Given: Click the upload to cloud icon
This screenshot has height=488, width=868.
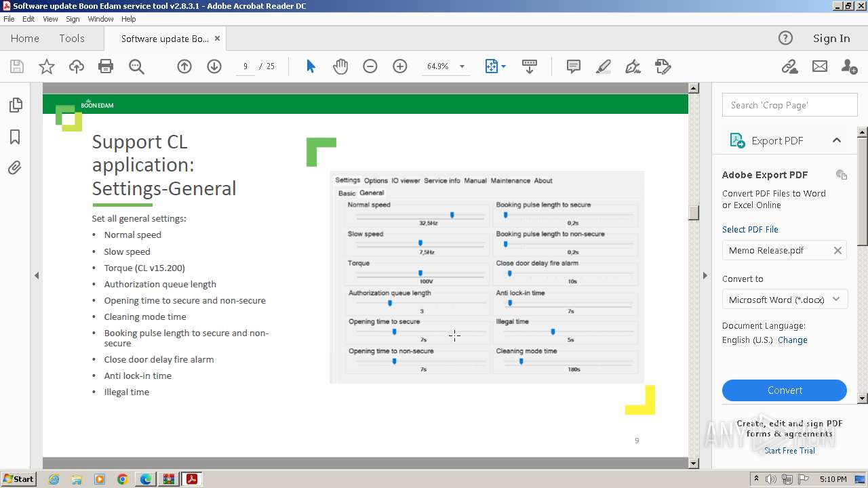Looking at the screenshot, I should click(x=77, y=66).
